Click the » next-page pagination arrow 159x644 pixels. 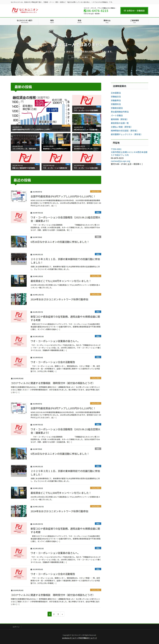[x=62, y=614]
